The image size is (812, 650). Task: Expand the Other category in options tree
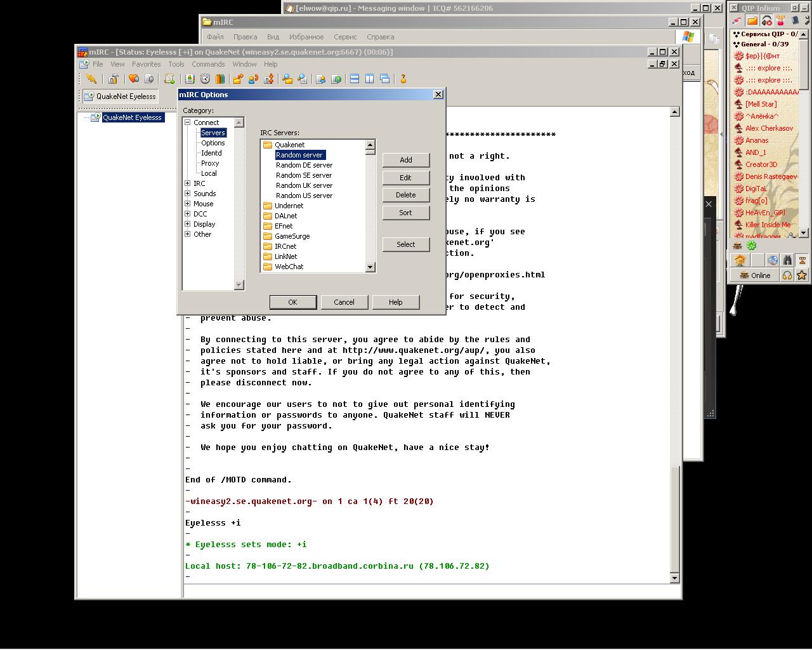(x=188, y=234)
